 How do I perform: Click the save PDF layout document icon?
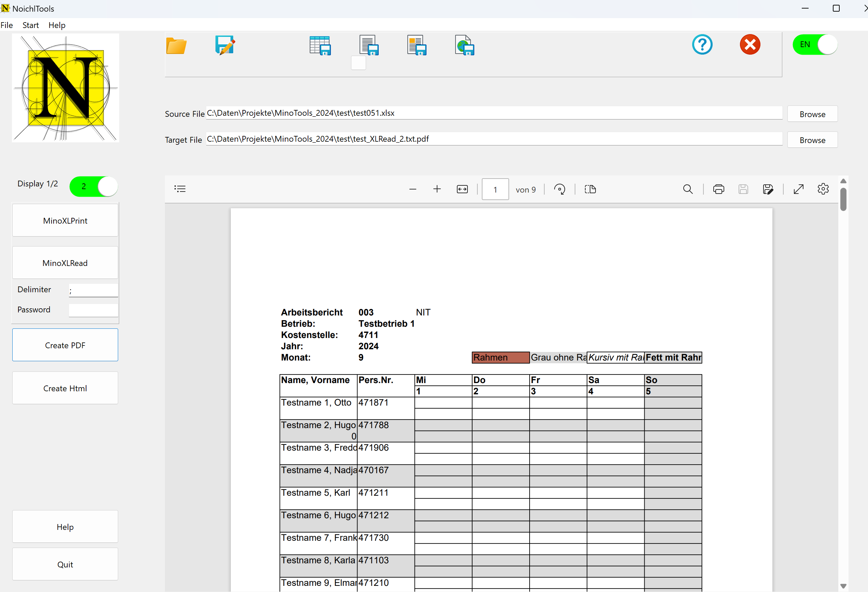[417, 45]
